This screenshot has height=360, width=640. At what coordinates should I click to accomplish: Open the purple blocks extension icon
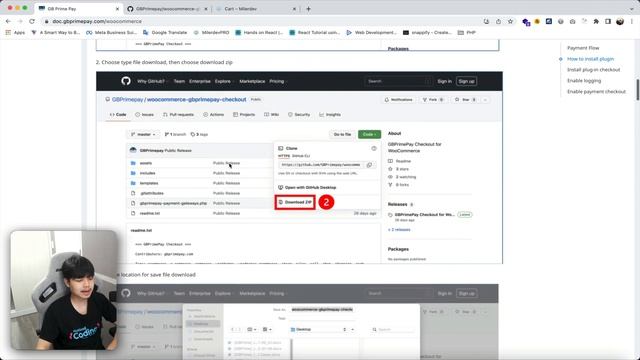pos(526,22)
